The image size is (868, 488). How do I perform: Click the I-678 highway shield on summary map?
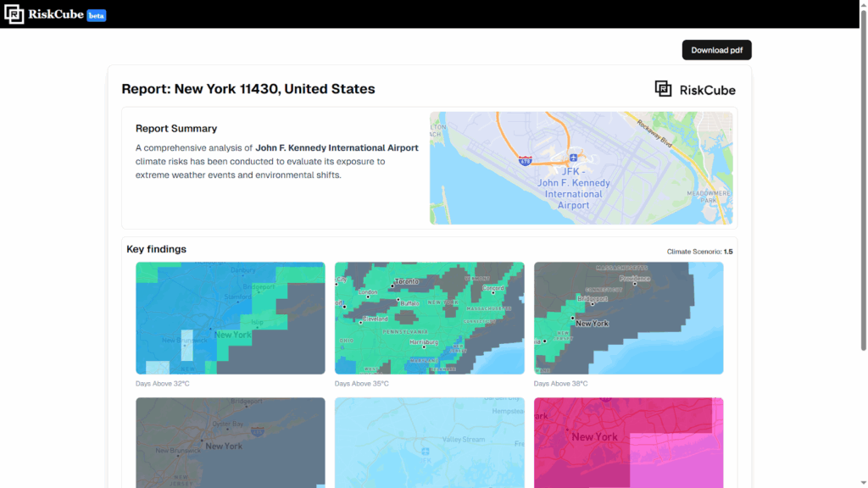click(x=526, y=159)
